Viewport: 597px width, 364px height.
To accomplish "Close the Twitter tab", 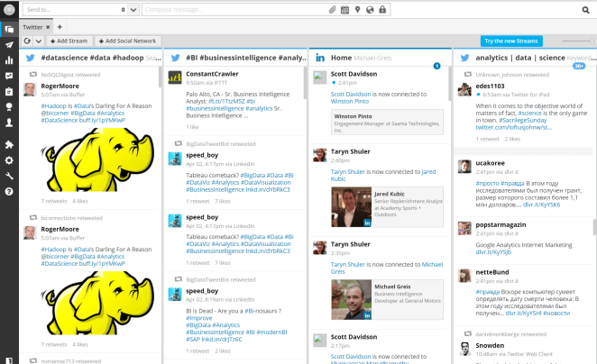I will [48, 27].
